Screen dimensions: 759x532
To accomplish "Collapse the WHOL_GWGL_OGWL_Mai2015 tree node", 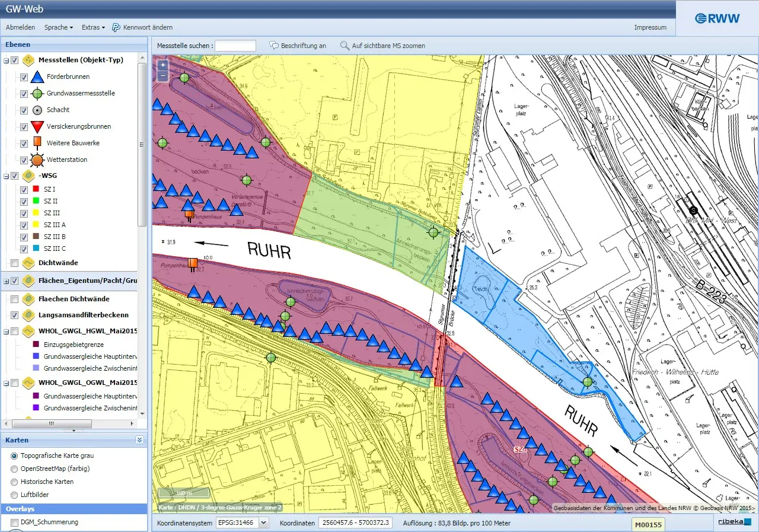I will tap(6, 383).
